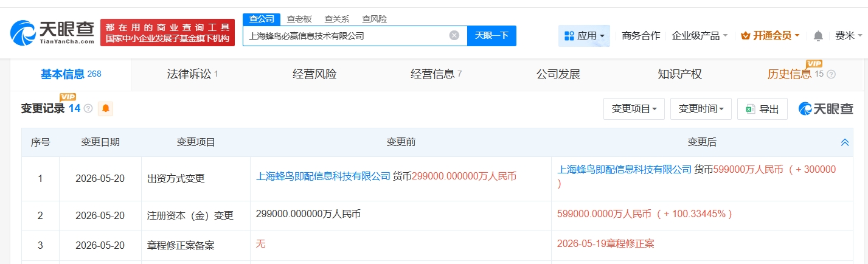Switch to the 查风险 search tab
868x264 pixels.
374,19
